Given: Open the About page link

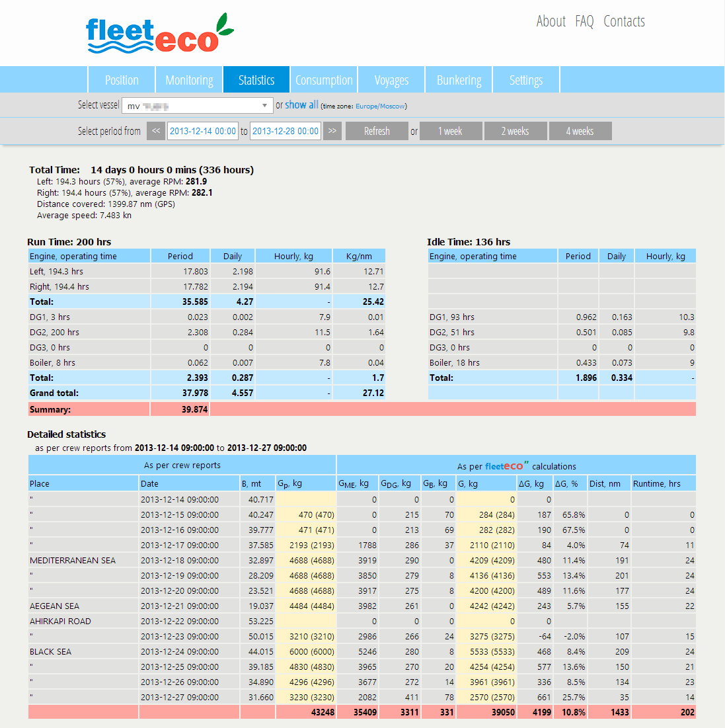Looking at the screenshot, I should [551, 21].
